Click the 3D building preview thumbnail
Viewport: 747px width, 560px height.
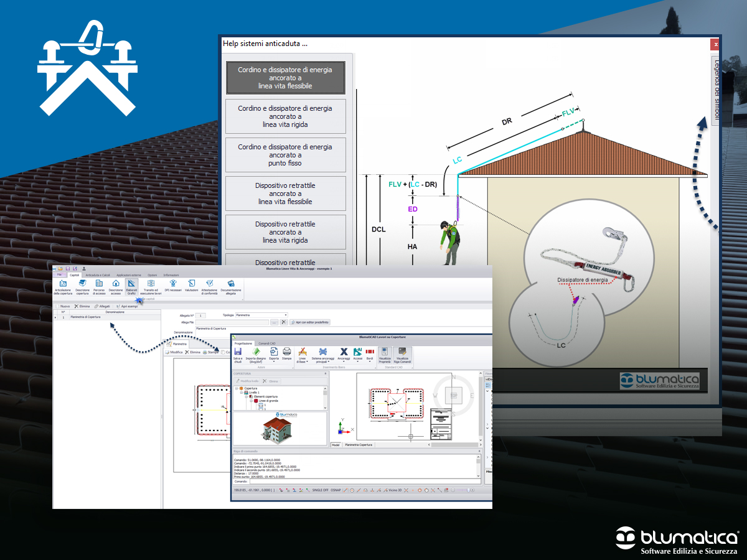pyautogui.click(x=280, y=428)
